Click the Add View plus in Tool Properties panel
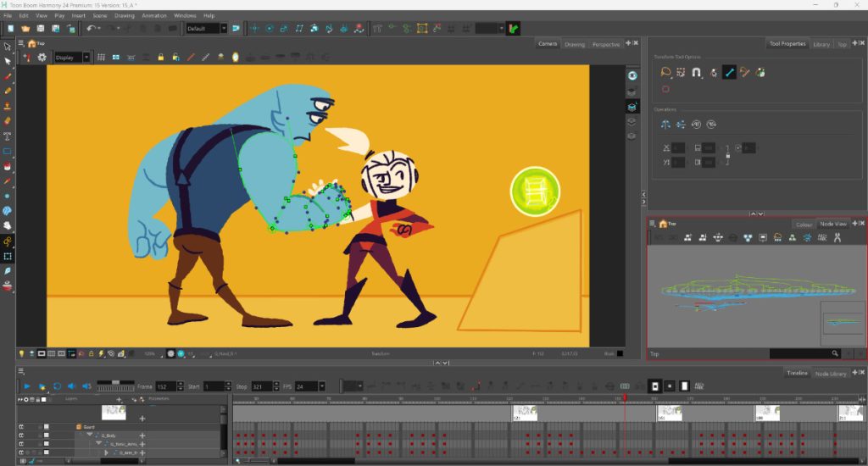Viewport: 868px width, 466px height. [854, 43]
